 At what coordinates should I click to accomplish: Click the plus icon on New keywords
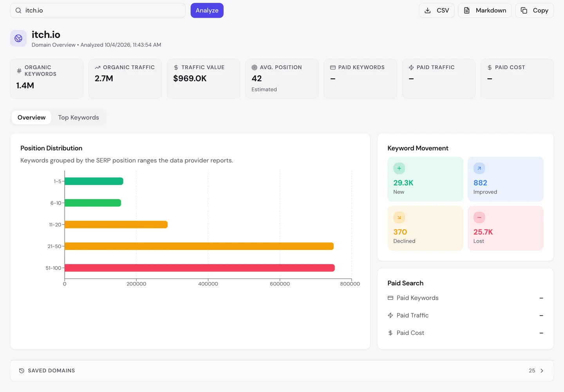pyautogui.click(x=399, y=168)
